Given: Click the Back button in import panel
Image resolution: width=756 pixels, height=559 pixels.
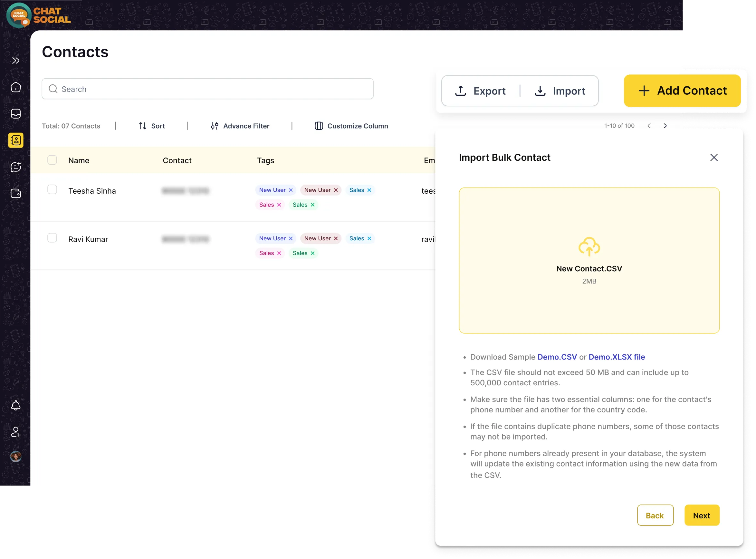Looking at the screenshot, I should (655, 516).
